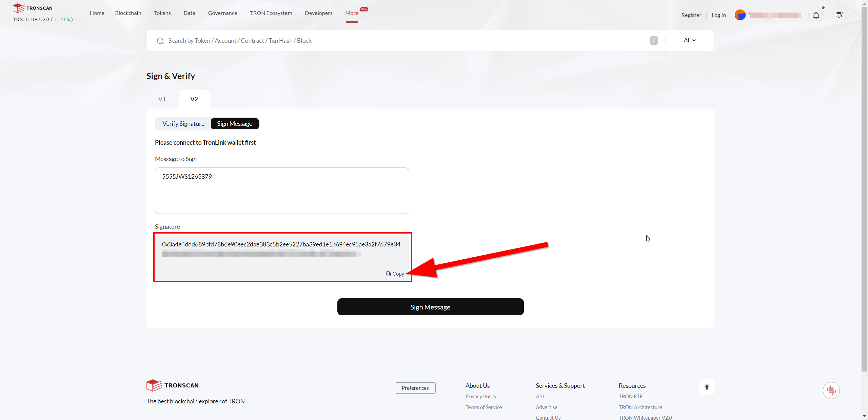Screen dimensions: 868x420
Task: Click the scroll-to-top arrow icon
Action: (707, 387)
